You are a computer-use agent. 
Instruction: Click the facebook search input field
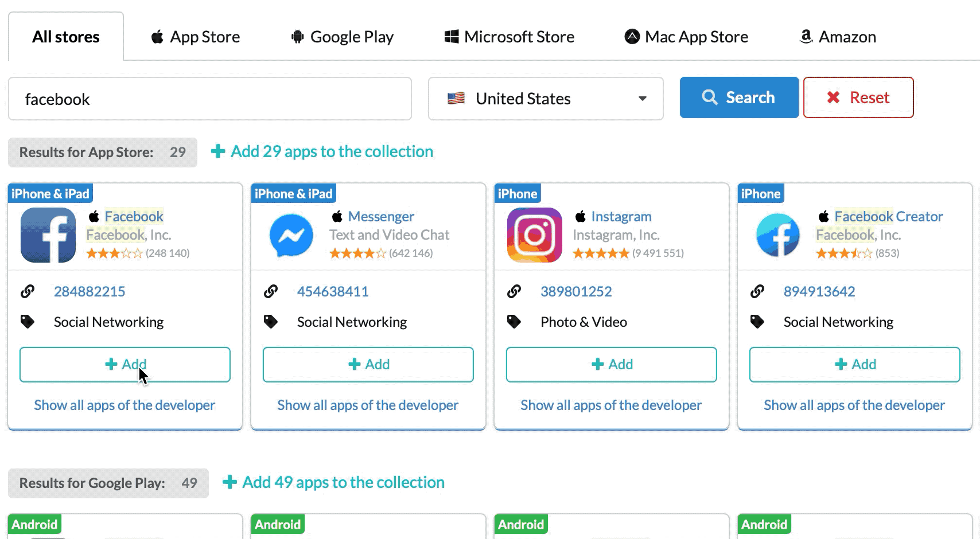(210, 99)
